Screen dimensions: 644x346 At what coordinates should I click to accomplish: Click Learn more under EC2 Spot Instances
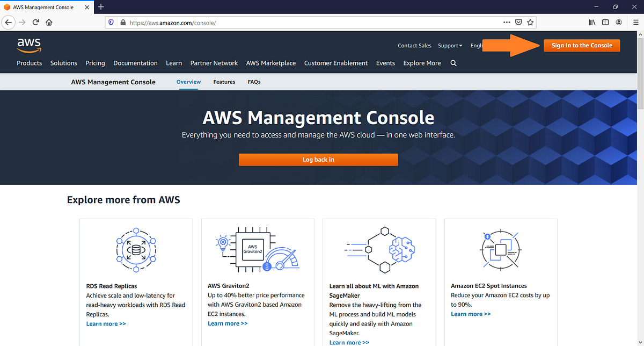(x=471, y=314)
